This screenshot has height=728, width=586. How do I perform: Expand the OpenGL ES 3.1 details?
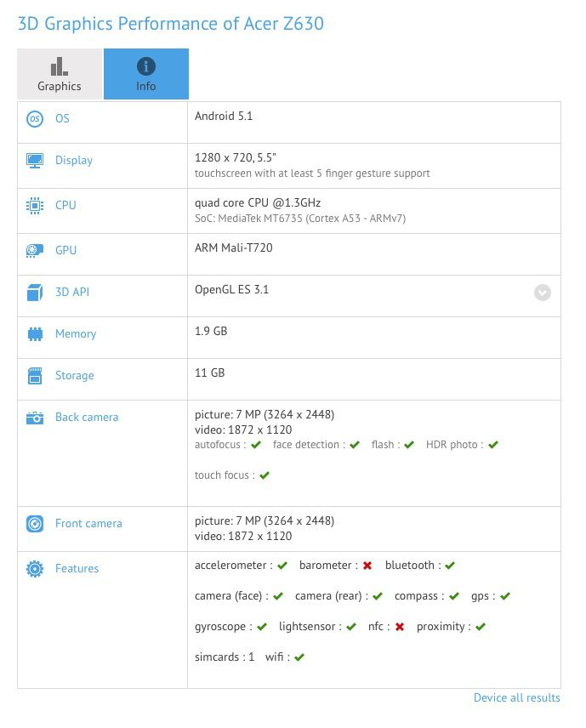tap(543, 293)
